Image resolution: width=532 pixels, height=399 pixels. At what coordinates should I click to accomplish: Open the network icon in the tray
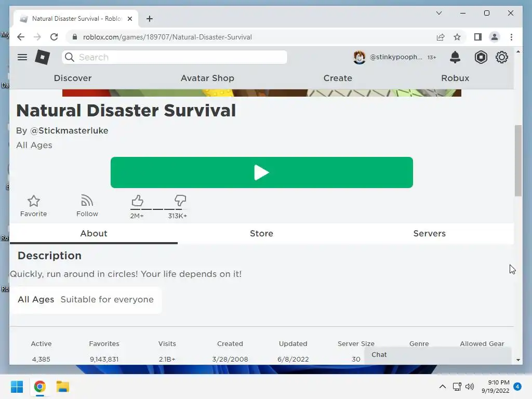tap(457, 387)
